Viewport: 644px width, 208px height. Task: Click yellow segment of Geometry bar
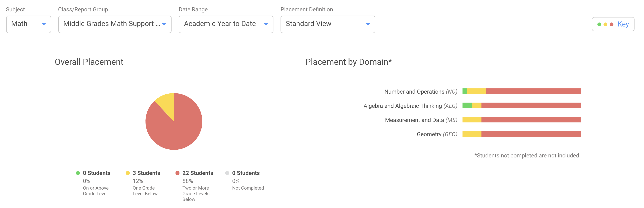[x=472, y=134]
